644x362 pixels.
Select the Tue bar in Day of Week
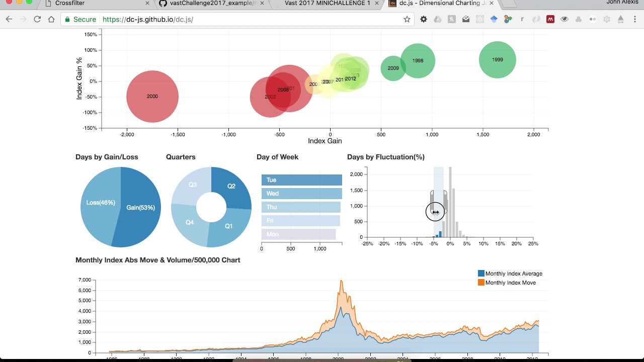(302, 180)
